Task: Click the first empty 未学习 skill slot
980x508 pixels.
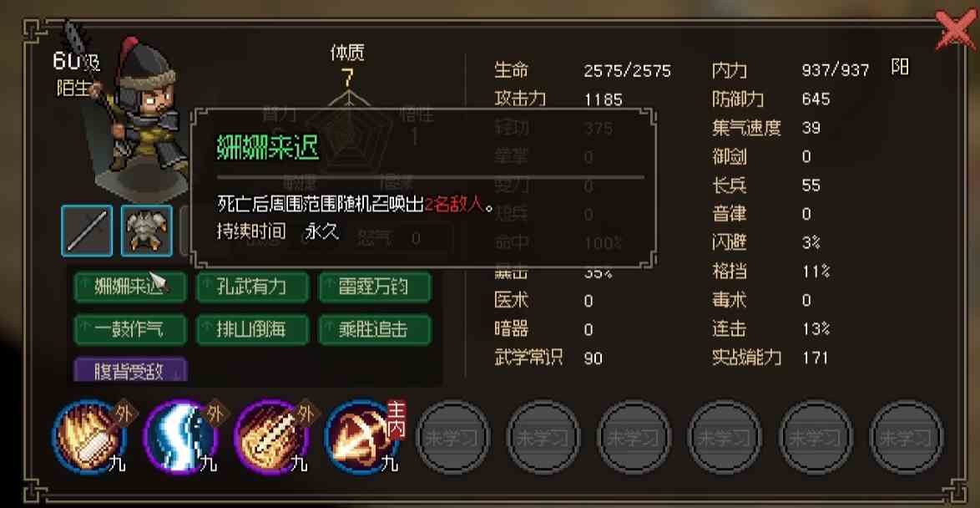Action: (453, 437)
